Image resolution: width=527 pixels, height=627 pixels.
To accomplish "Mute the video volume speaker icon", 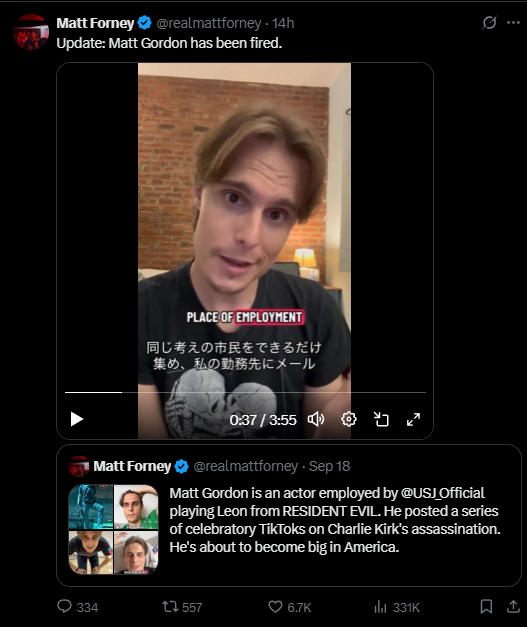I will 315,419.
